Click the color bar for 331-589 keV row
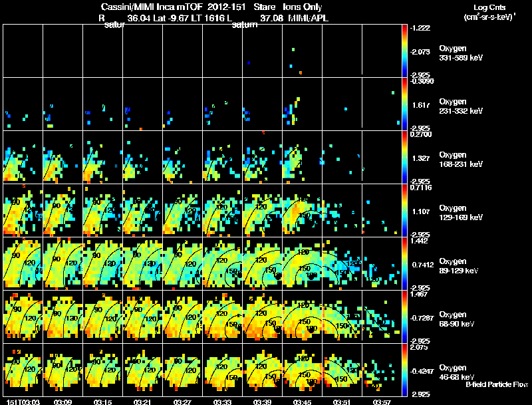Screen dimensions: 532x405 404,51
